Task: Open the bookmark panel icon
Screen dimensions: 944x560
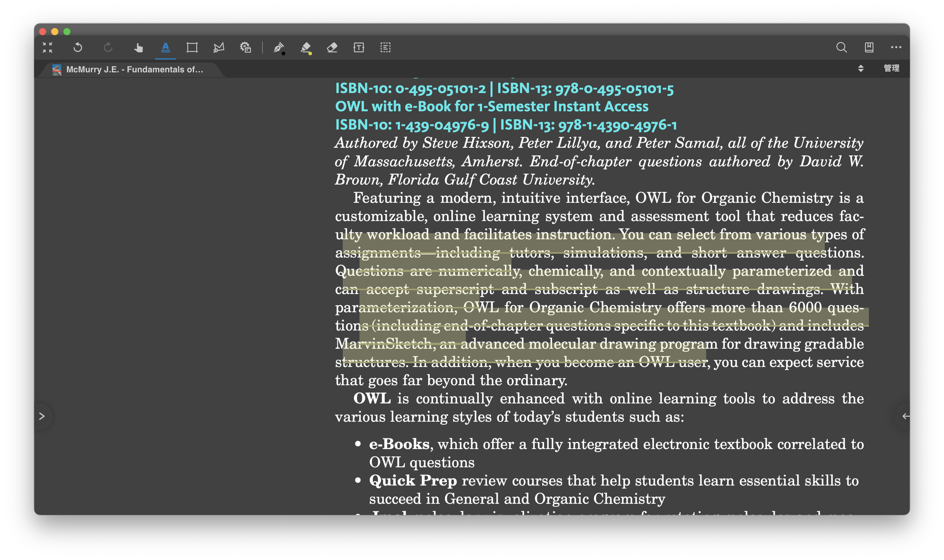Action: [869, 47]
